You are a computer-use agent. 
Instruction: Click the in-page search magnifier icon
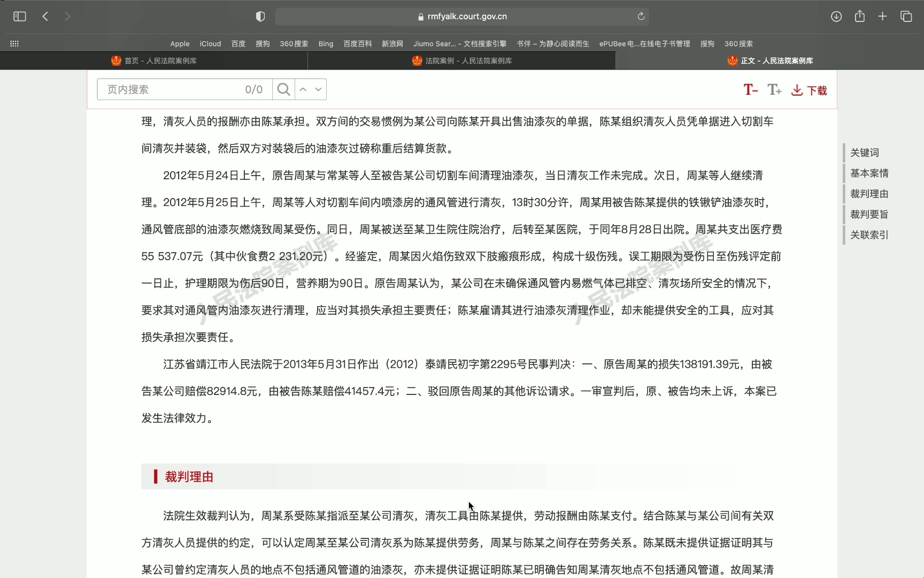pos(284,89)
